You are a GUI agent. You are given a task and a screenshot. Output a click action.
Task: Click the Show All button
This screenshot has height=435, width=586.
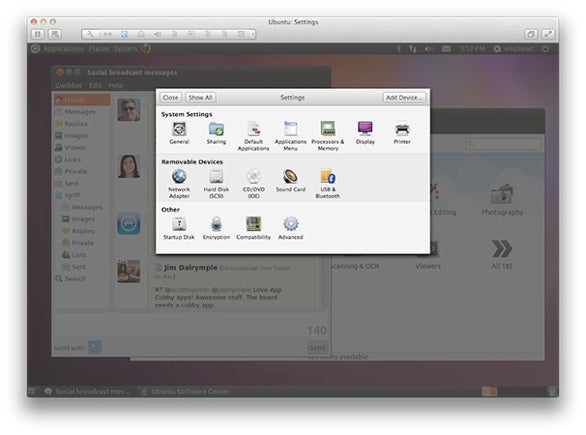point(200,98)
